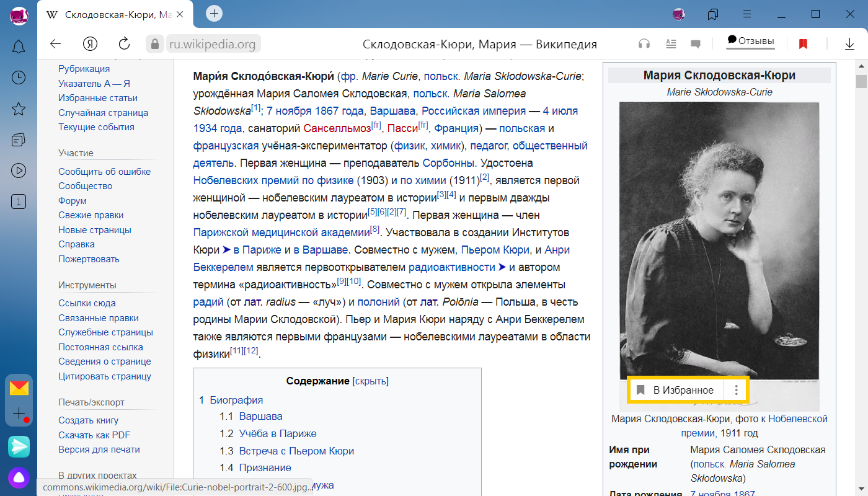
Task: Reload the page
Action: [x=124, y=44]
